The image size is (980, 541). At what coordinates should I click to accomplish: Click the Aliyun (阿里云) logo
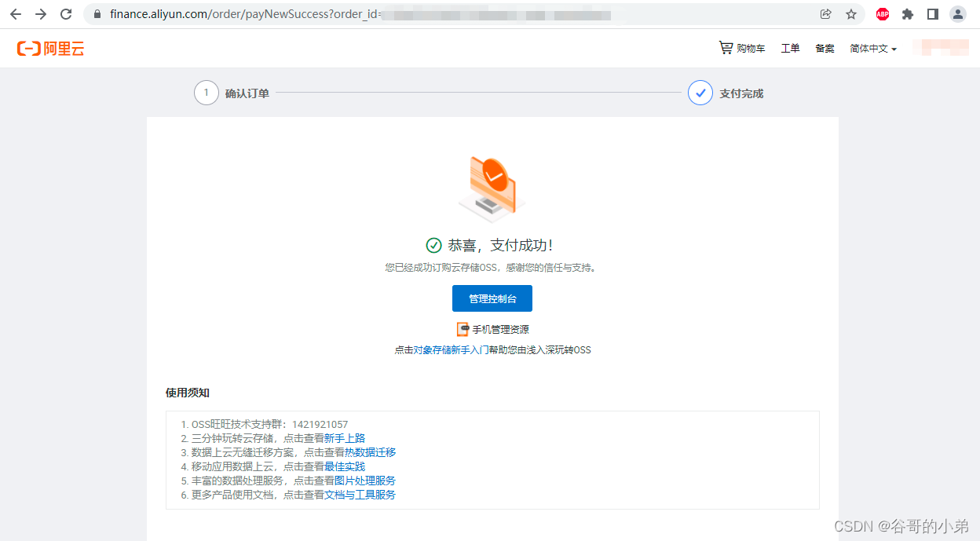[49, 48]
